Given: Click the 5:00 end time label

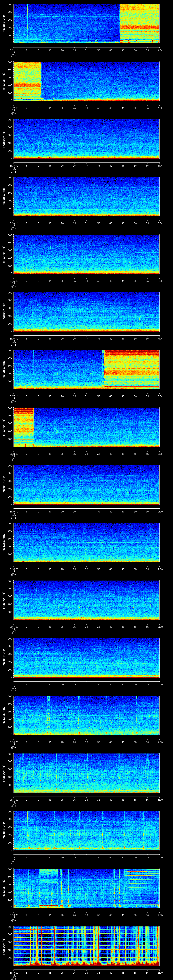Looking at the screenshot, I should [x=160, y=223].
